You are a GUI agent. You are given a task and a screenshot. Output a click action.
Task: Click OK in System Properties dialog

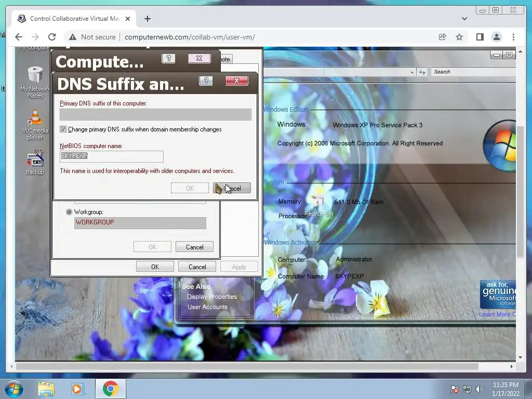coord(155,267)
